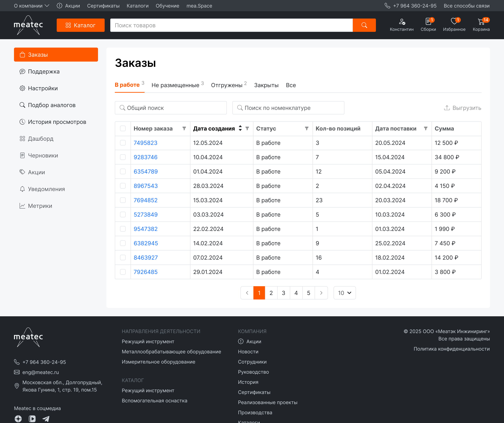Sort by Дата создания using the sort arrows

(240, 129)
